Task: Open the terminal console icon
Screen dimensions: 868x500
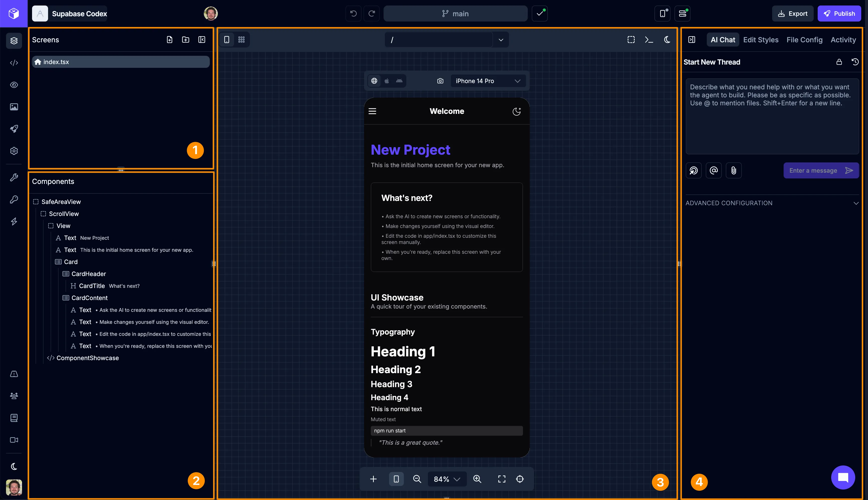Action: click(x=649, y=40)
